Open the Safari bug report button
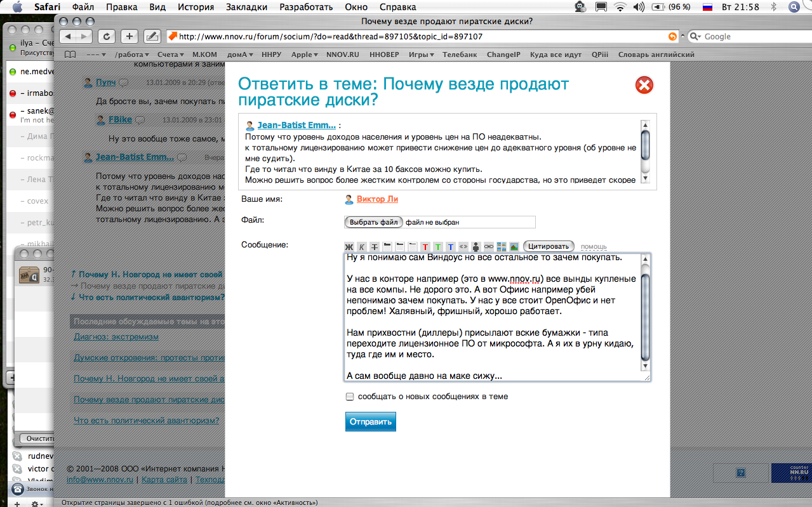The width and height of the screenshot is (812, 507). [151, 36]
